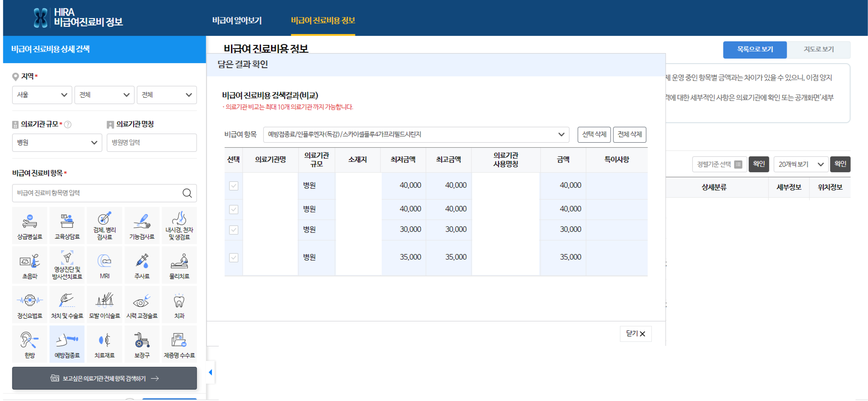This screenshot has height=401, width=868.
Task: Open the 비급여 항목 dropdown in the dialog
Action: [x=416, y=135]
